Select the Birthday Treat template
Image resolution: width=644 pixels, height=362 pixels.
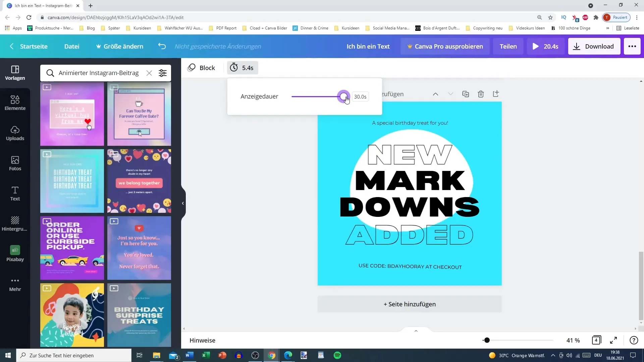click(x=72, y=181)
